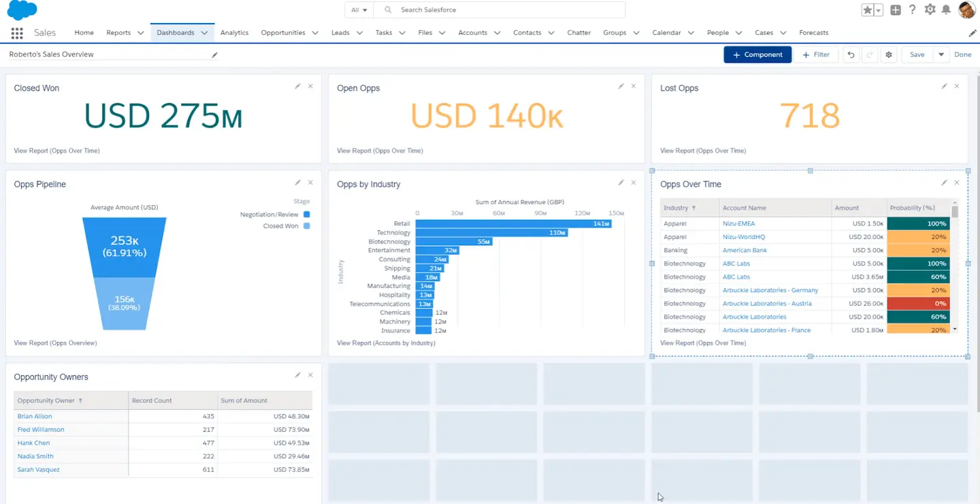This screenshot has height=504, width=980.
Task: Click the favorites star icon
Action: point(867,10)
